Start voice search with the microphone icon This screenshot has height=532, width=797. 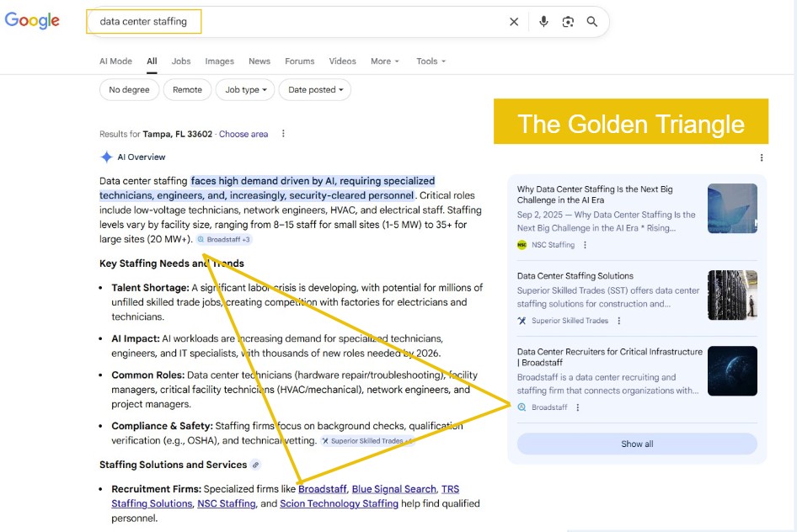tap(543, 22)
